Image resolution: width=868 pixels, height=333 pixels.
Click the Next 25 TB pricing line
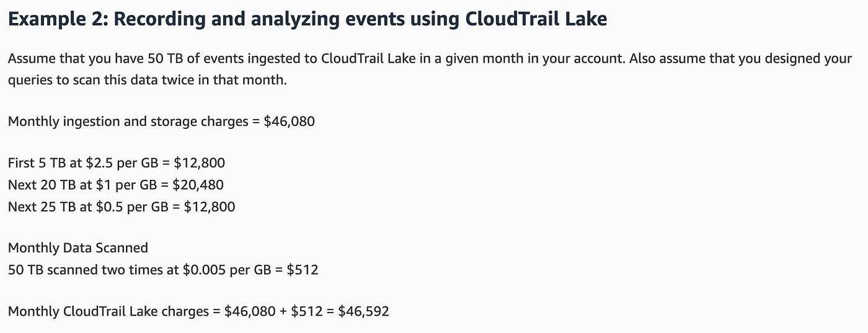click(x=122, y=206)
